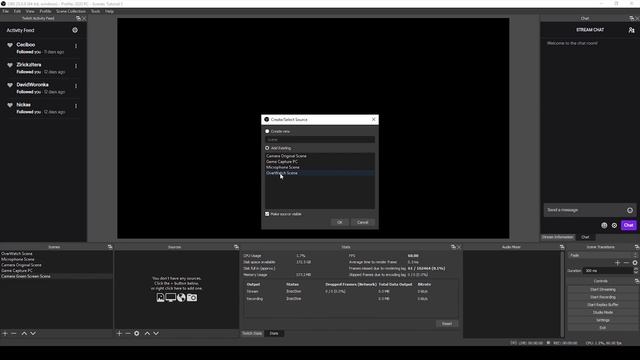Click OK in Create/Select Source dialog
640x360 pixels.
click(x=339, y=222)
